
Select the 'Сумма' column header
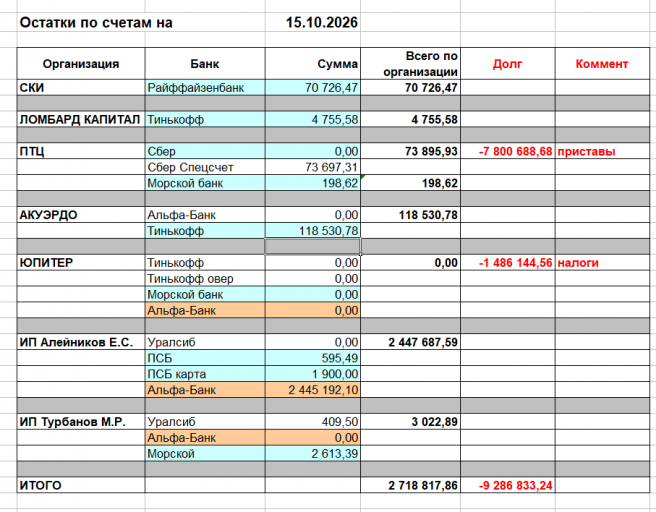(x=313, y=64)
